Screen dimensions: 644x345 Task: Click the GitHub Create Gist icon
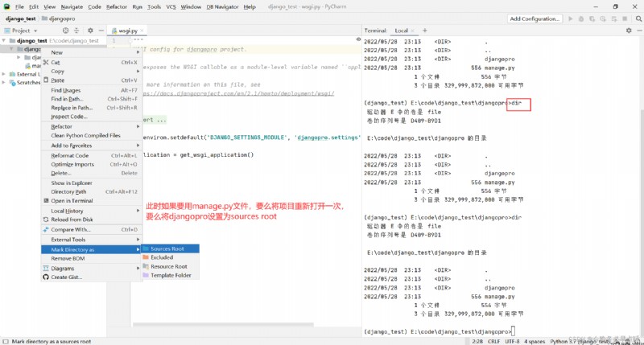[x=46, y=277]
